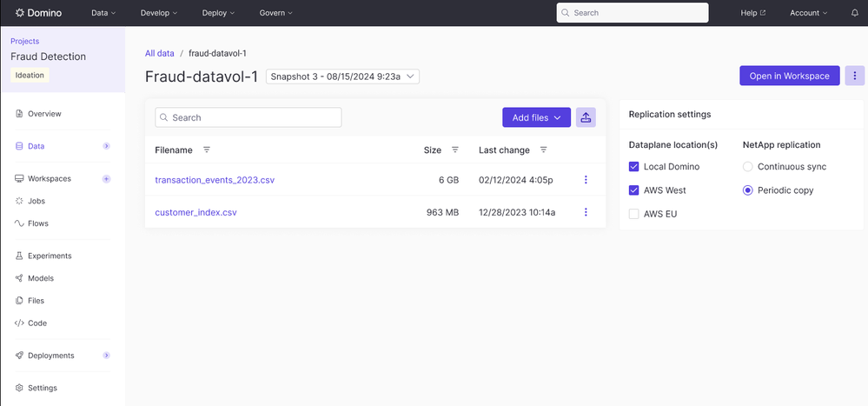Click the Ideation stage tag
This screenshot has height=406, width=868.
pos(30,76)
